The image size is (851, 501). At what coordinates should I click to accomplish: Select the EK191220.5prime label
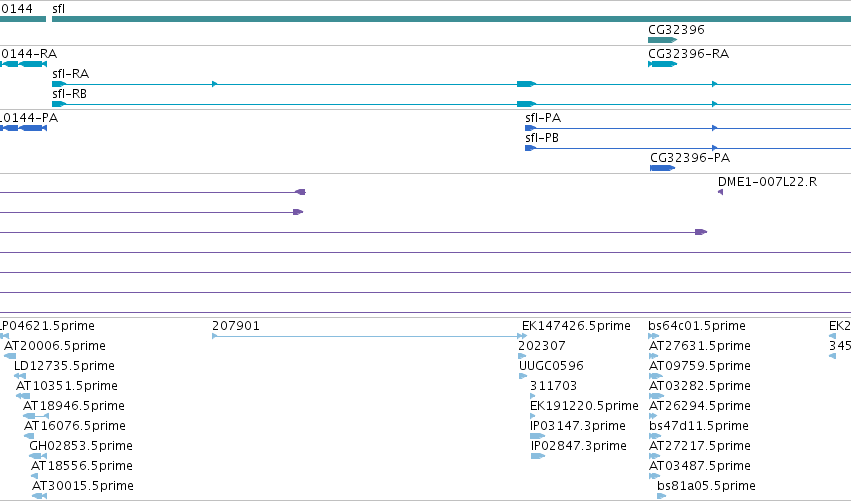(584, 406)
